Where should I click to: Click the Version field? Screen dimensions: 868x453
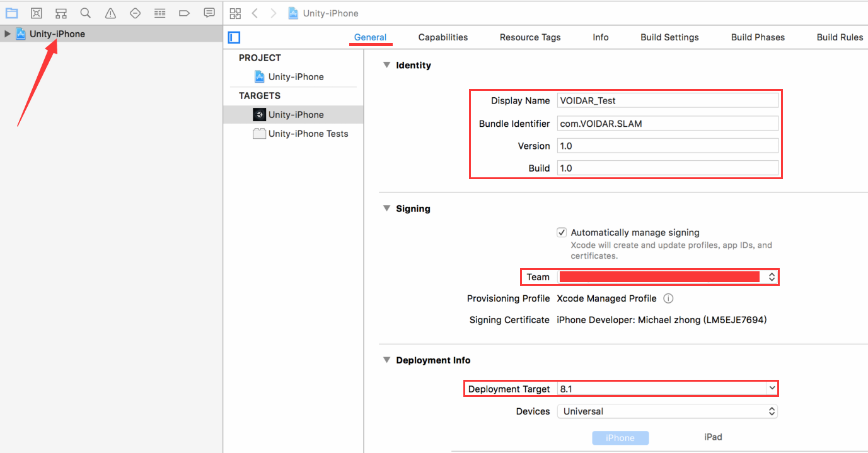click(x=668, y=146)
